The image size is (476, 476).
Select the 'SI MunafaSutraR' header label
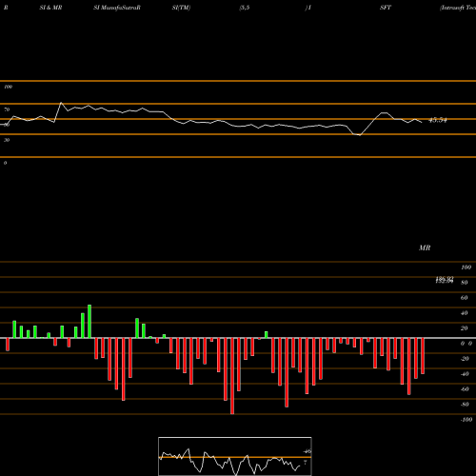[x=117, y=8]
